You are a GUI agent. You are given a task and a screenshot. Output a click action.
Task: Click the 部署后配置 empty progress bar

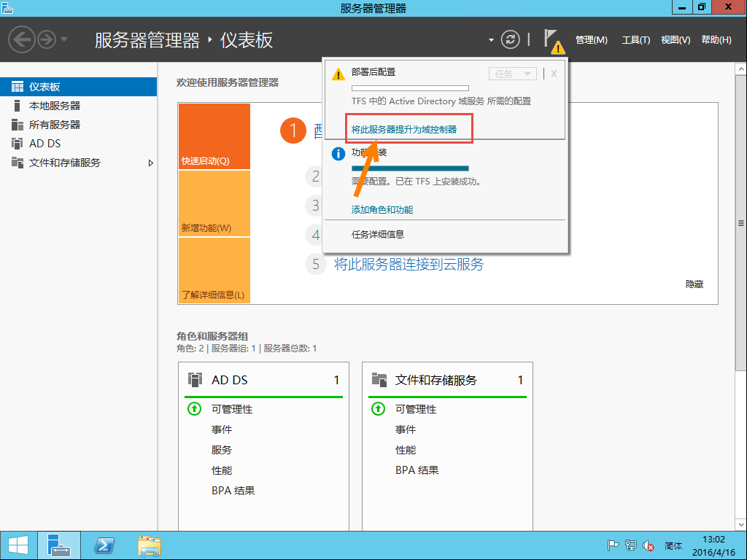(410, 88)
